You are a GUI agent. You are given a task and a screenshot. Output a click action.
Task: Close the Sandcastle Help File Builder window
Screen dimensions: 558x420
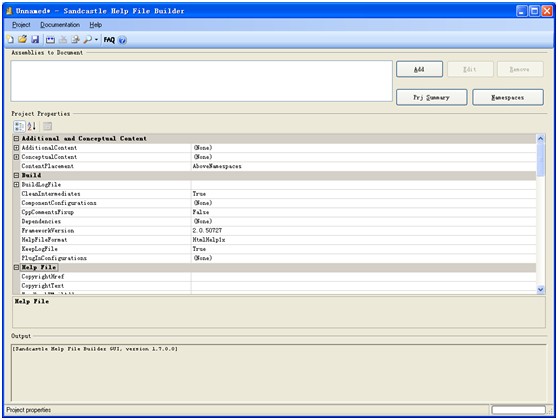(547, 11)
